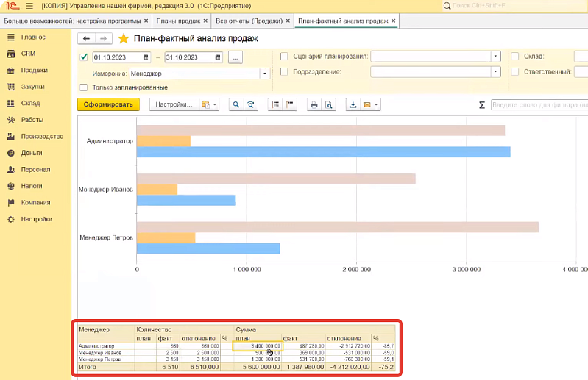Click the start date field 01.10.2023
The image size is (588, 380).
tap(116, 57)
